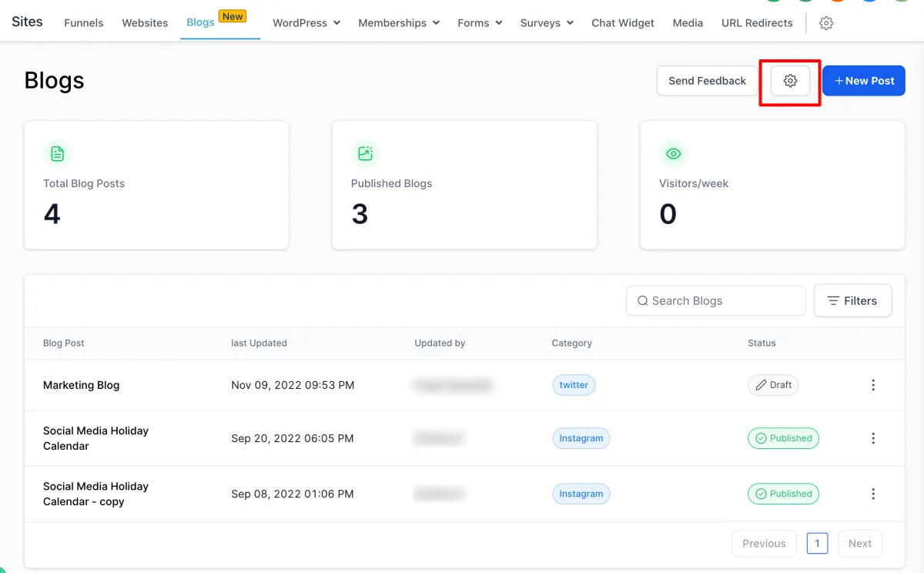
Task: Click the Sites settings gear in top navigation
Action: (826, 23)
